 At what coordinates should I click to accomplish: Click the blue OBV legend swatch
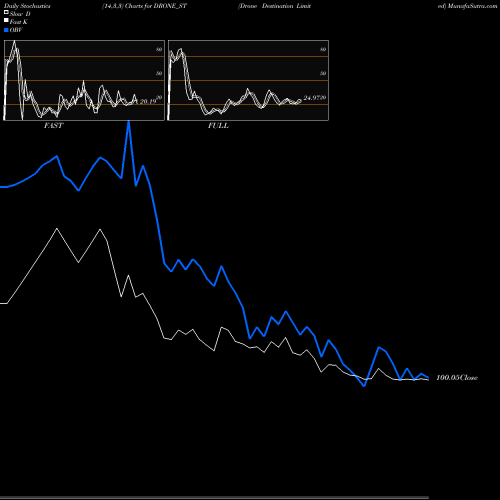6,30
